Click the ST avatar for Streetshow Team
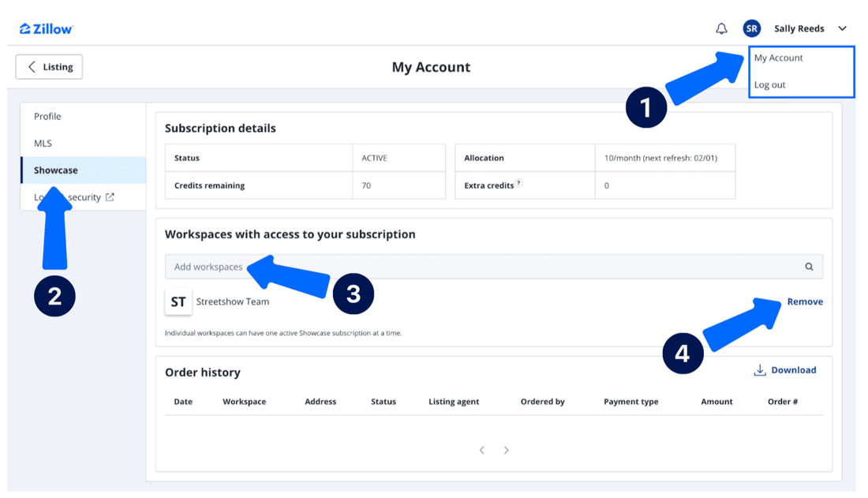 [178, 301]
